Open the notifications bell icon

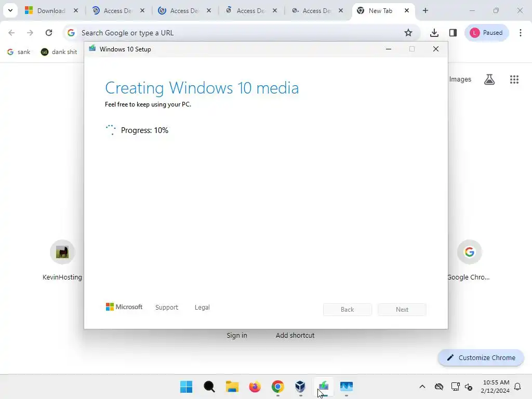coord(517,387)
